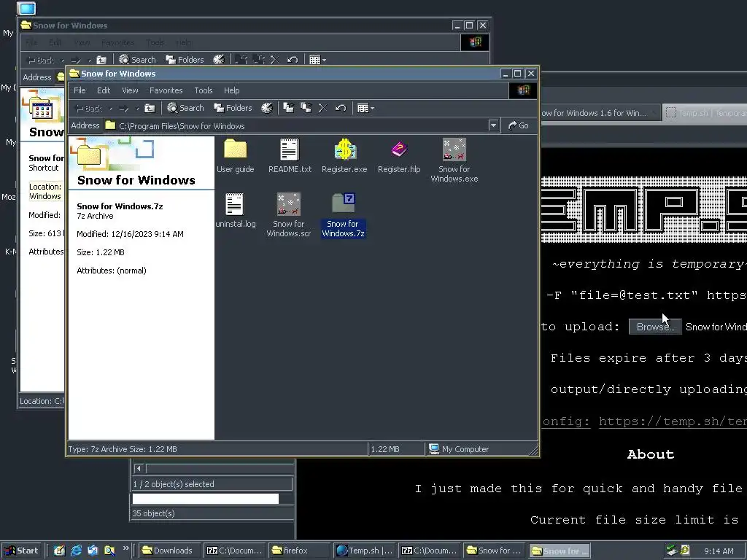The height and width of the screenshot is (560, 747).
Task: Click Undo icon in background window toolbar
Action: point(293,60)
